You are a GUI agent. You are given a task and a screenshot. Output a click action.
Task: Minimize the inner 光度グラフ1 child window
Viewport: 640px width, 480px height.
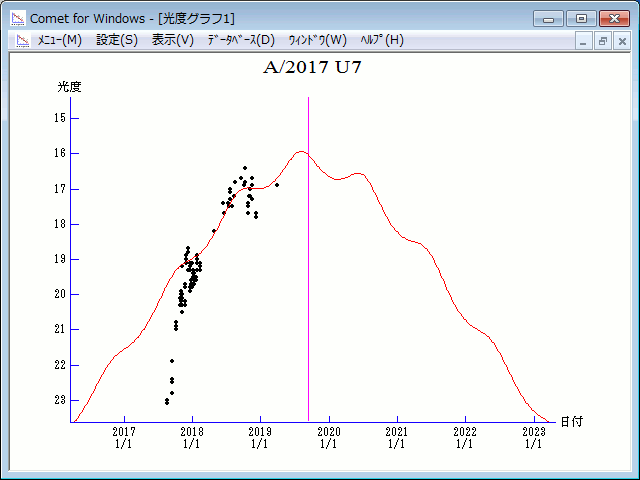tap(585, 41)
